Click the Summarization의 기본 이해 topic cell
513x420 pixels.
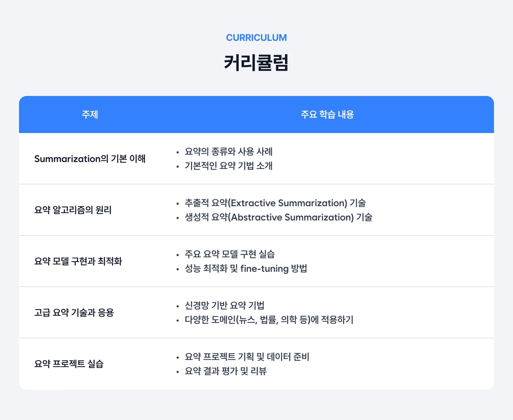click(90, 158)
